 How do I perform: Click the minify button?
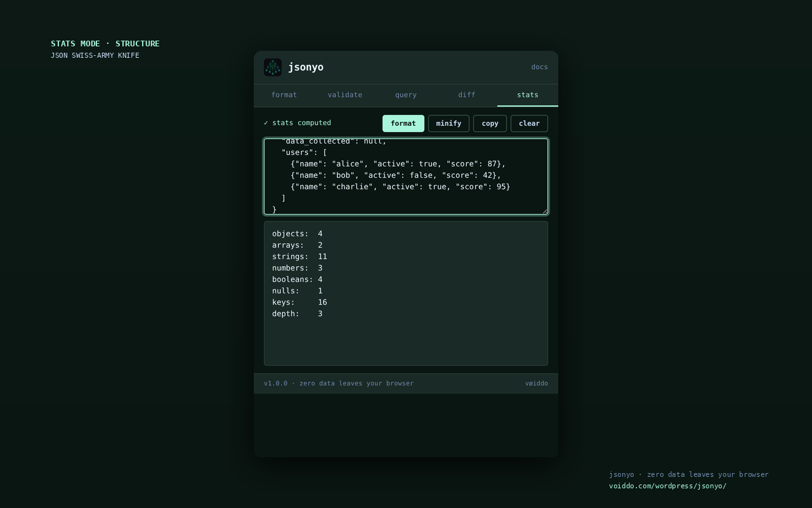tap(449, 123)
